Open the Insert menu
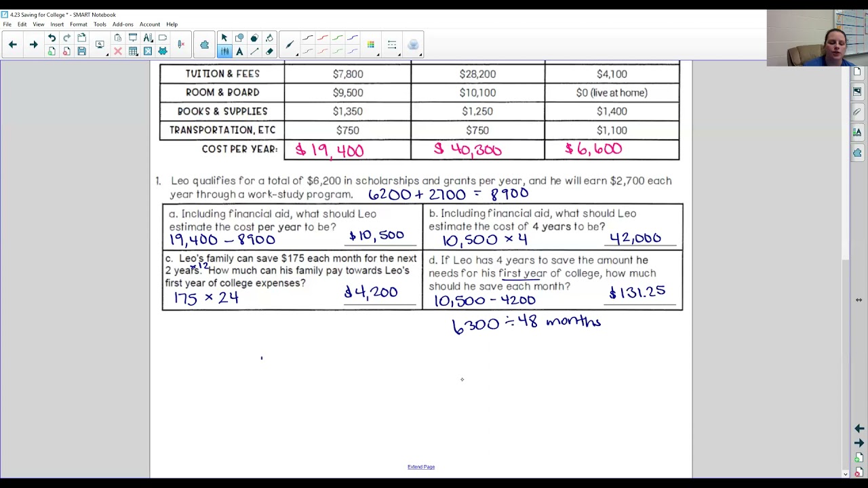 [57, 24]
